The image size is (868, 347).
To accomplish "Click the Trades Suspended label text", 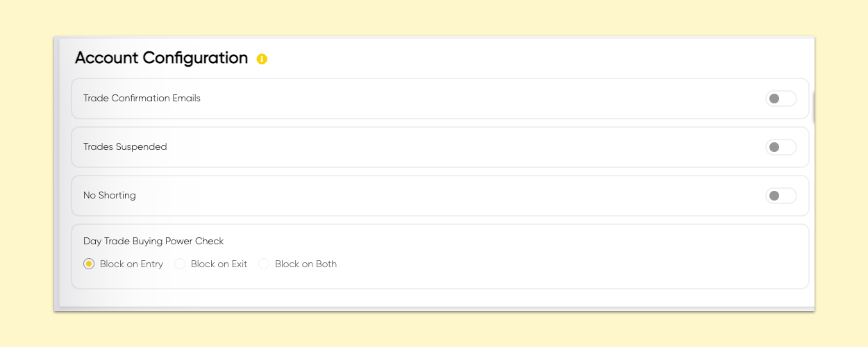I will point(125,146).
